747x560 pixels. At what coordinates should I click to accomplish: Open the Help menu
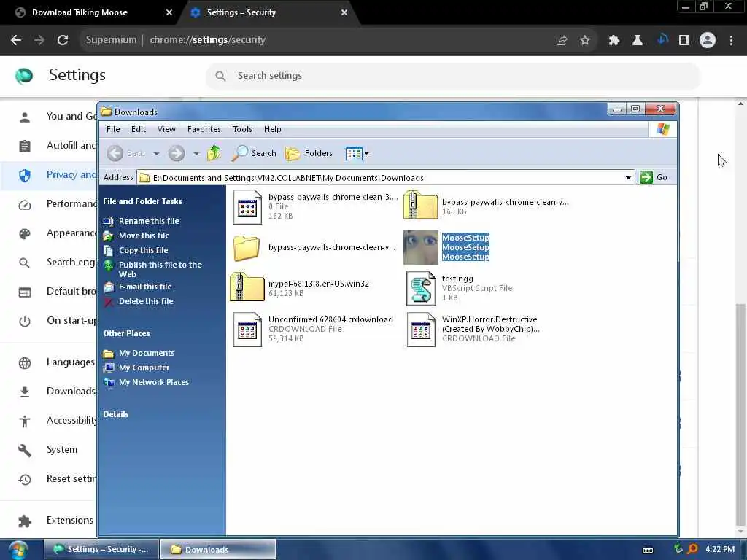pyautogui.click(x=273, y=129)
